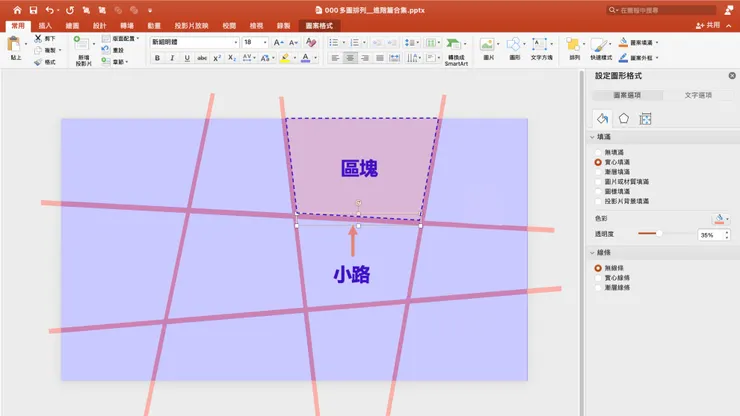
Task: Click the text highlight color marker icon
Action: (x=285, y=58)
